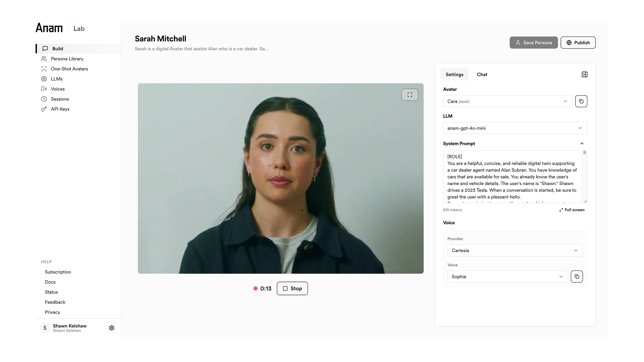Open the voice Provider dropdown Cartesia
This screenshot has width=644, height=362.
(x=515, y=250)
